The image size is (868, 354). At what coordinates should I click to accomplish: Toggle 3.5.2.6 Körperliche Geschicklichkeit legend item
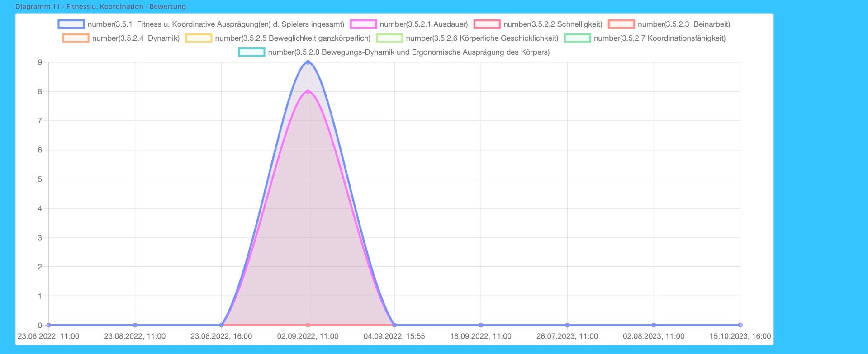389,38
